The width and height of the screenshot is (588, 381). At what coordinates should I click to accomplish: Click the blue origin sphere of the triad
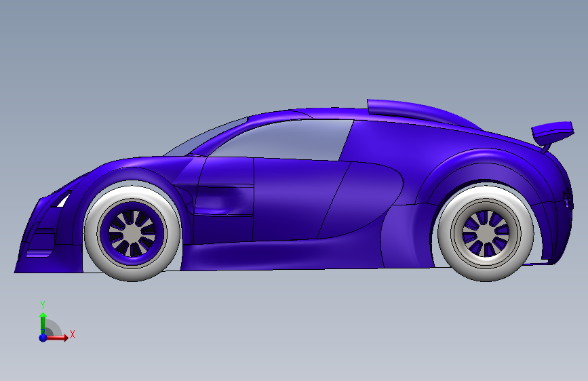click(43, 338)
